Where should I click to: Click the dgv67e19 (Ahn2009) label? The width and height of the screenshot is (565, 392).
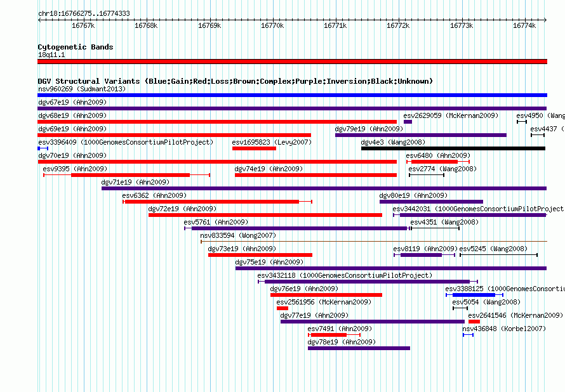click(x=72, y=102)
